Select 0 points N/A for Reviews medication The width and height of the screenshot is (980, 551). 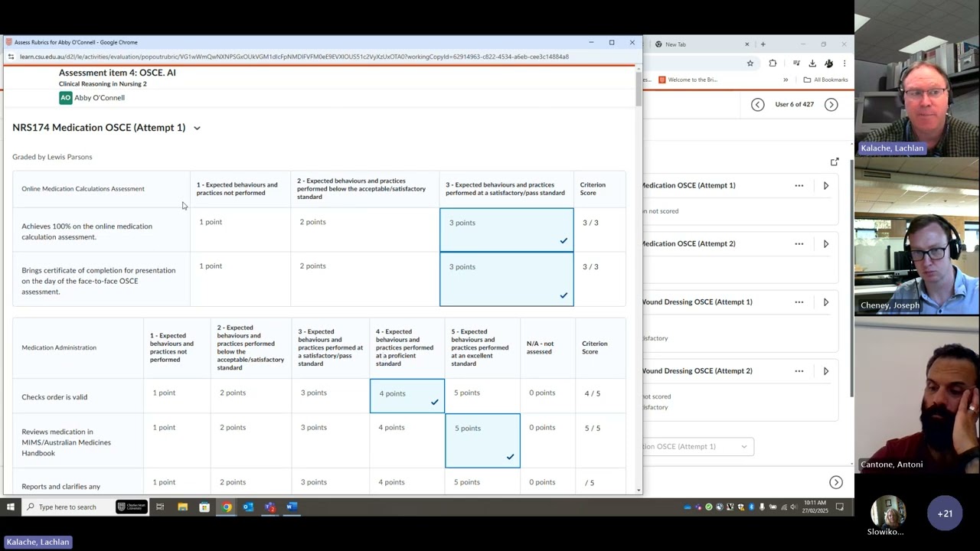pyautogui.click(x=547, y=441)
